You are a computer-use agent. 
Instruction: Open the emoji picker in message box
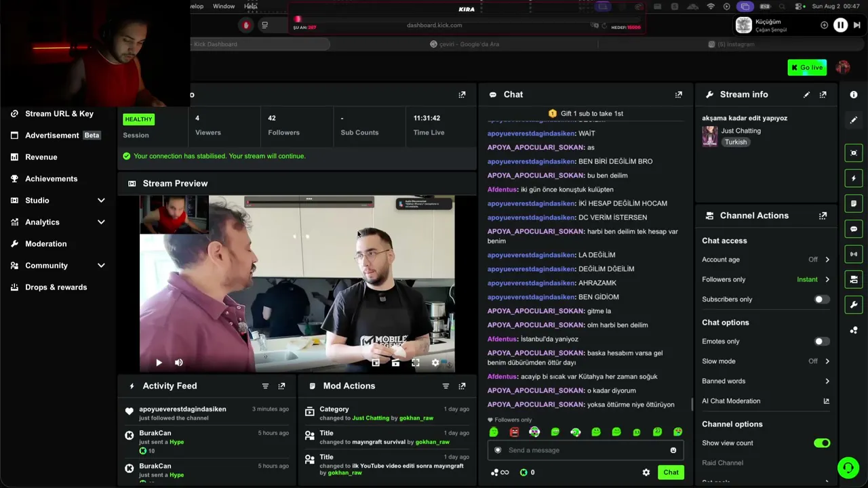click(673, 450)
